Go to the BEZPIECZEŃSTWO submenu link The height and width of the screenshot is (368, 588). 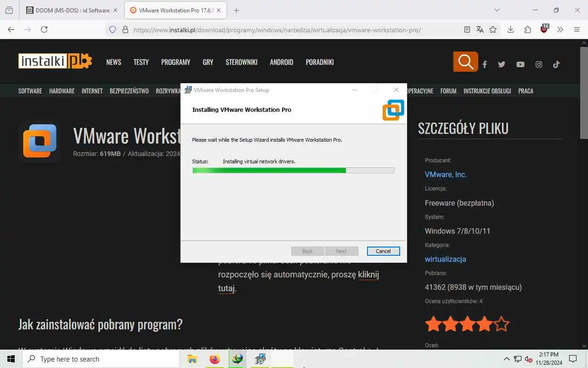(x=129, y=91)
